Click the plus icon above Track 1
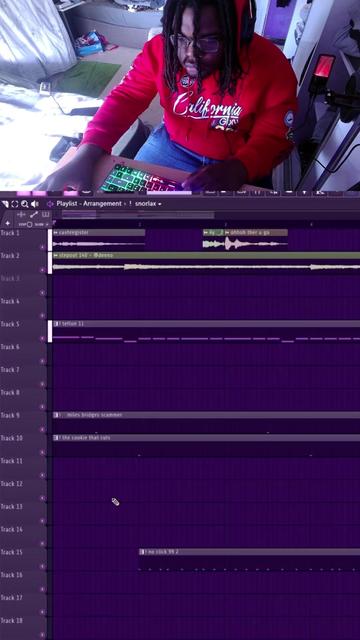The image size is (360, 640). click(x=7, y=223)
